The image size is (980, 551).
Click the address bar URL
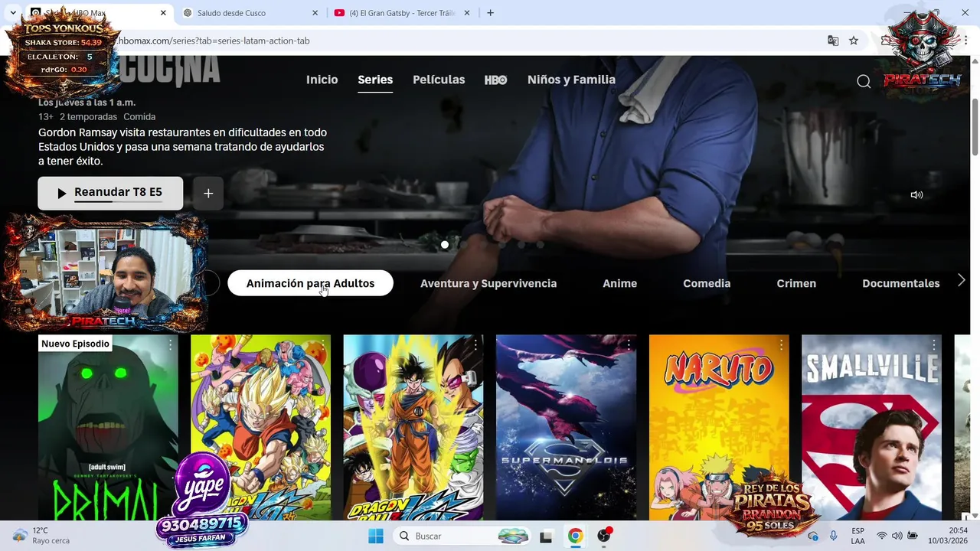pyautogui.click(x=214, y=41)
